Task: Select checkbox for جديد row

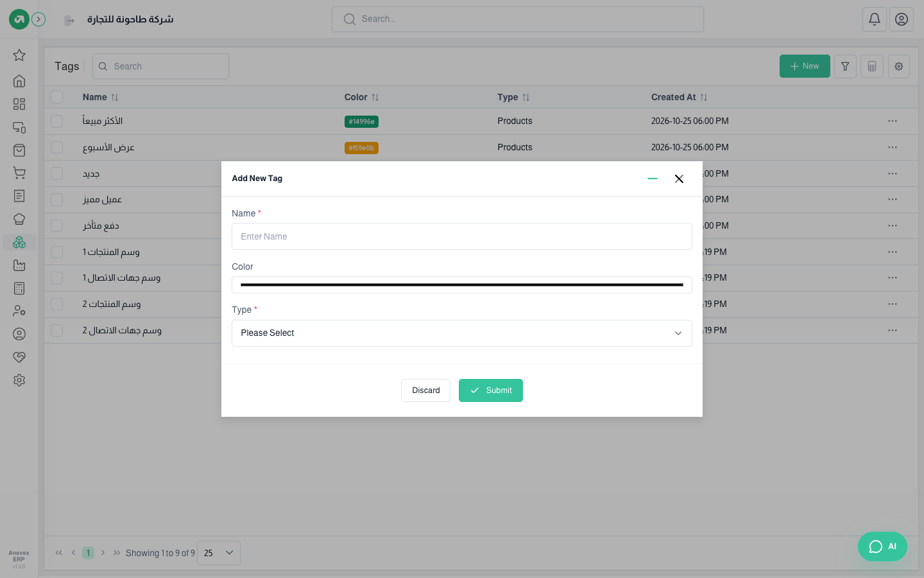Action: pyautogui.click(x=57, y=173)
